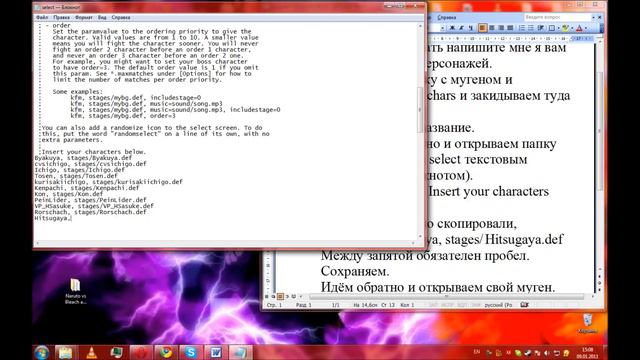Click the Notepad vertical scrollbar thumb

[x=420, y=110]
